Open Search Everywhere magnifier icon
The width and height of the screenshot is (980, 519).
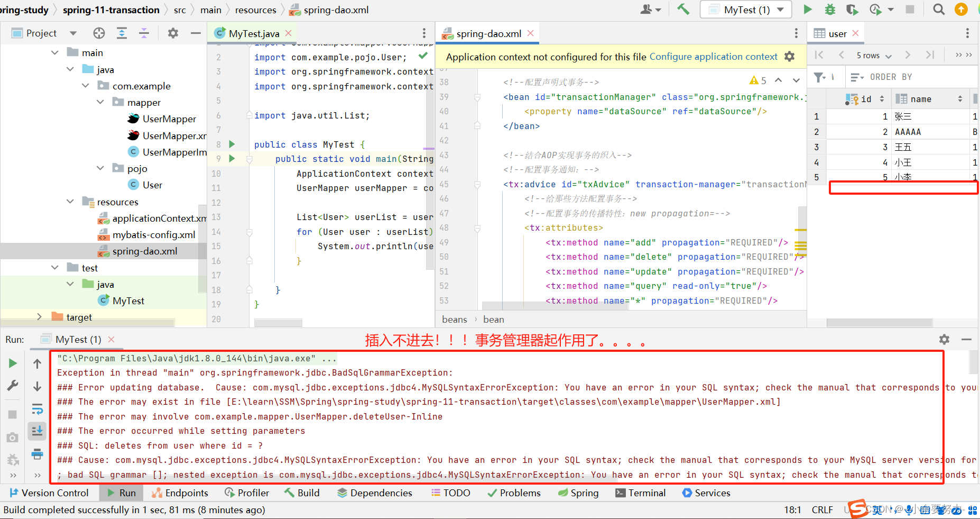pos(939,10)
